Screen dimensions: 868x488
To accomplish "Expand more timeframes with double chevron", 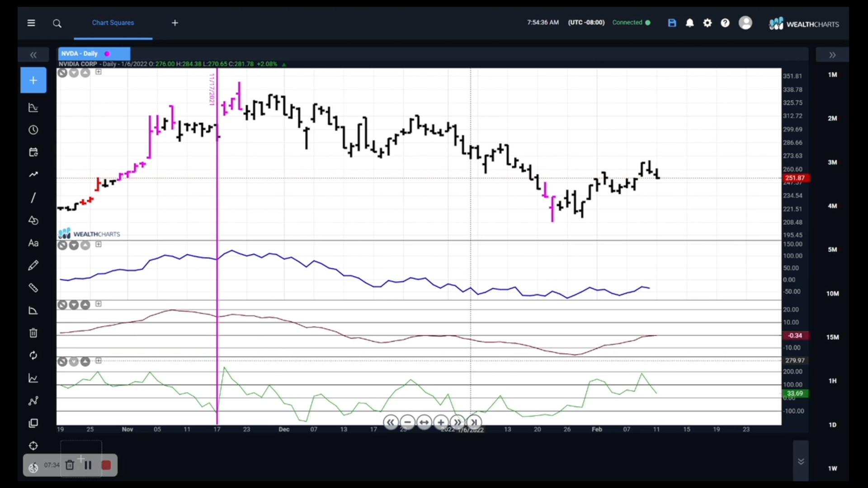I will point(801,461).
